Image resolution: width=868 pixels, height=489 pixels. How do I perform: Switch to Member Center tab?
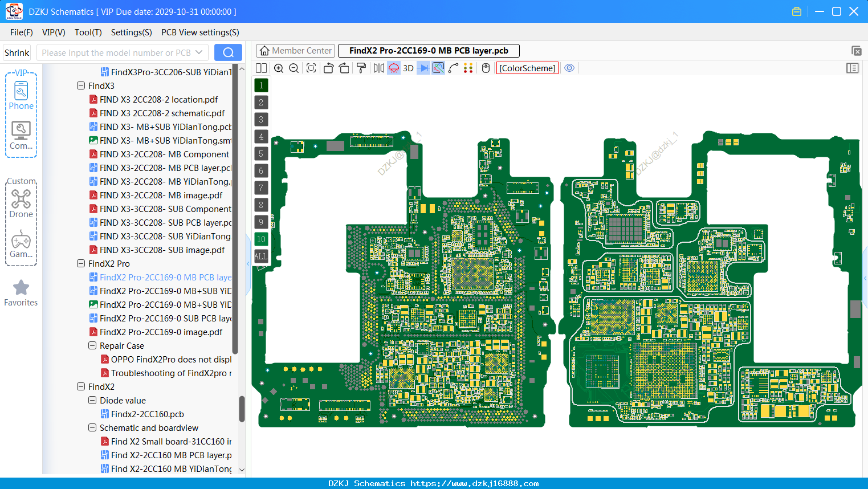pos(295,51)
